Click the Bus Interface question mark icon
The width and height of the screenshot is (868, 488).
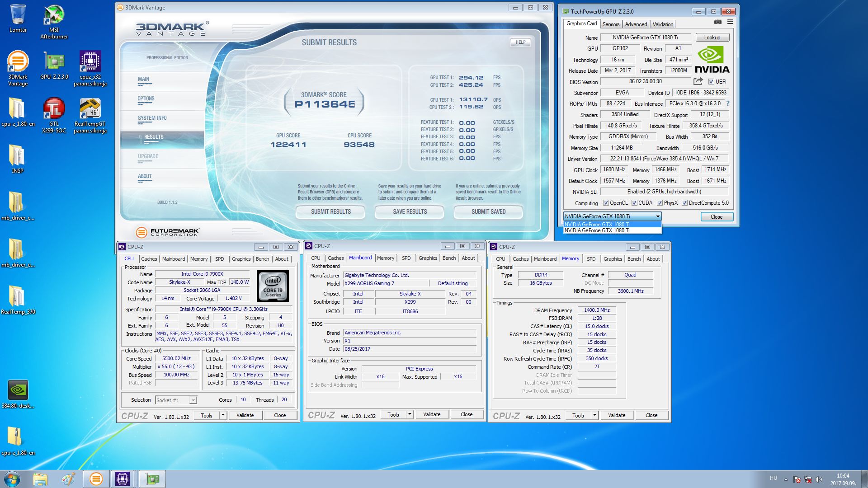tap(728, 103)
